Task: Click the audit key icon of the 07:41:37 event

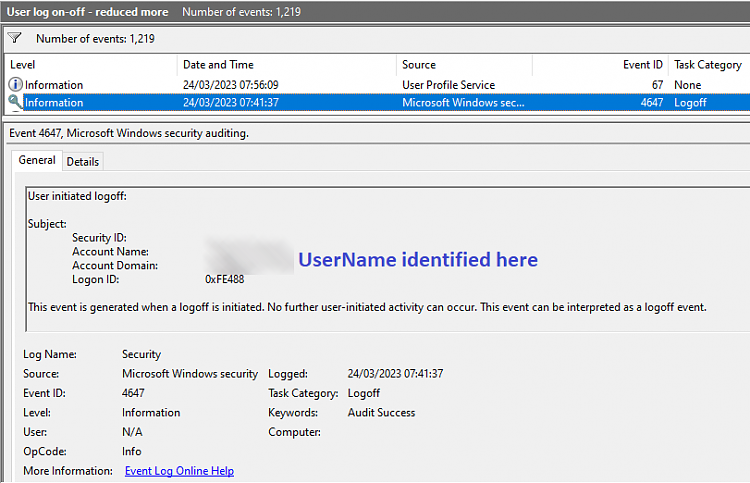Action: click(x=15, y=102)
